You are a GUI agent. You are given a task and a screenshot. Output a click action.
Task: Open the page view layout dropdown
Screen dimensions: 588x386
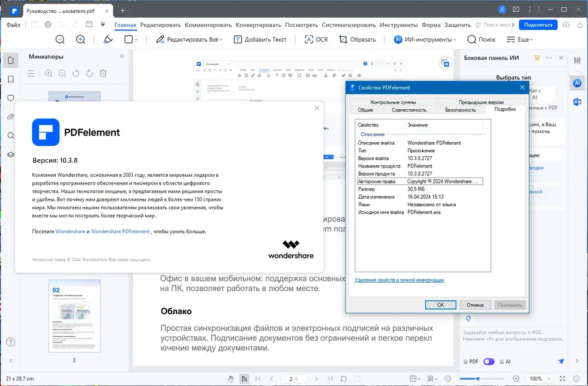tap(432, 379)
